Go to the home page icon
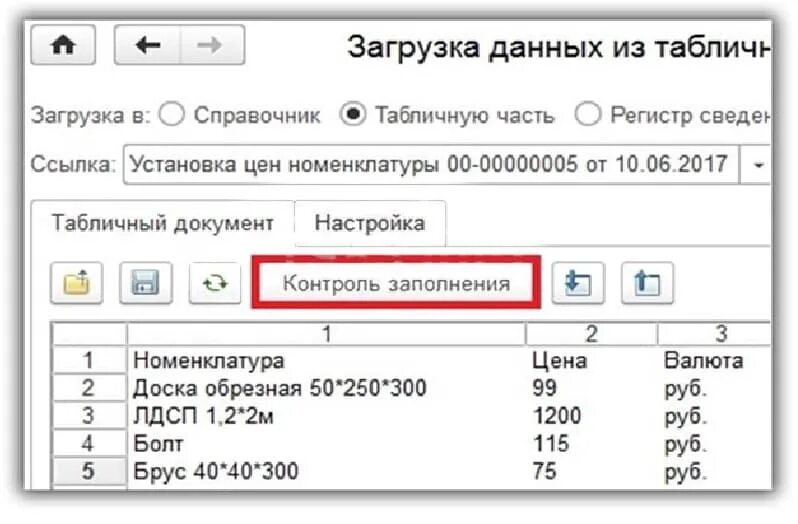The width and height of the screenshot is (798, 524). pyautogui.click(x=63, y=45)
